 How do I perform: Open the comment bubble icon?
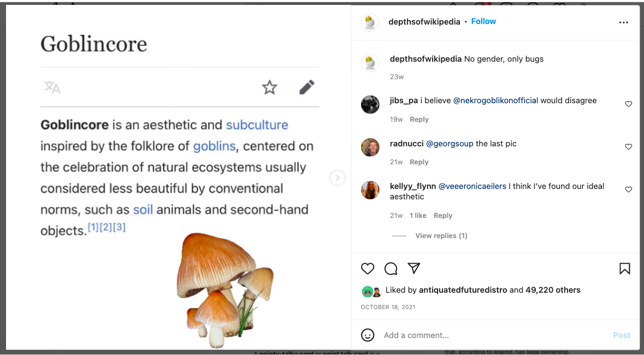pos(391,269)
